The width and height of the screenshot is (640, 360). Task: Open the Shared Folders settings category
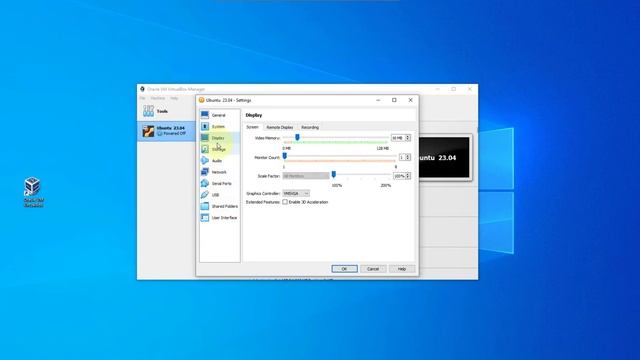[x=219, y=207]
